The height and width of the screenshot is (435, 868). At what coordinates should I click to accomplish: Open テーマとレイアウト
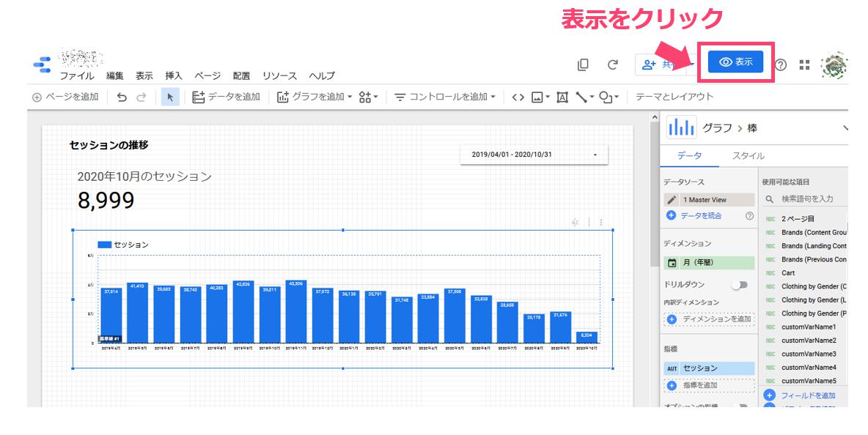pyautogui.click(x=674, y=97)
